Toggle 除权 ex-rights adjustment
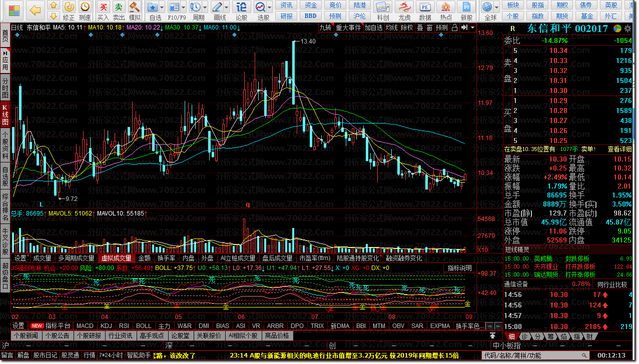 coord(407,27)
